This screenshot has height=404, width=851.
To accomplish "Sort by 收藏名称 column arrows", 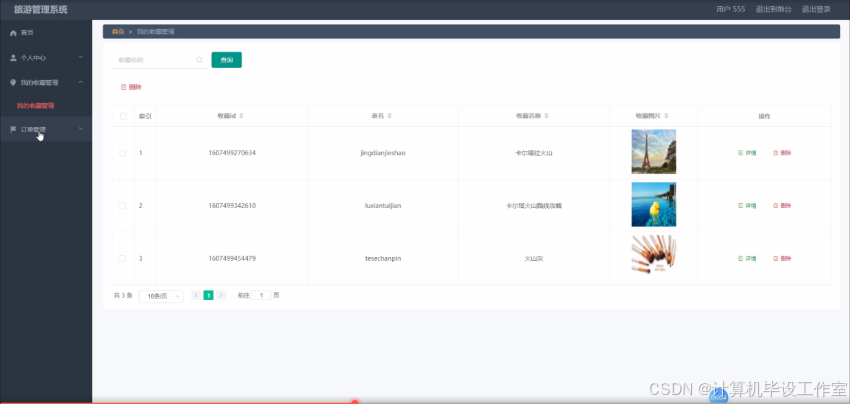I will [x=547, y=116].
